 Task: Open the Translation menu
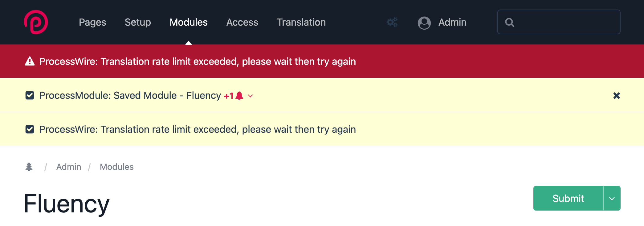coord(301,22)
